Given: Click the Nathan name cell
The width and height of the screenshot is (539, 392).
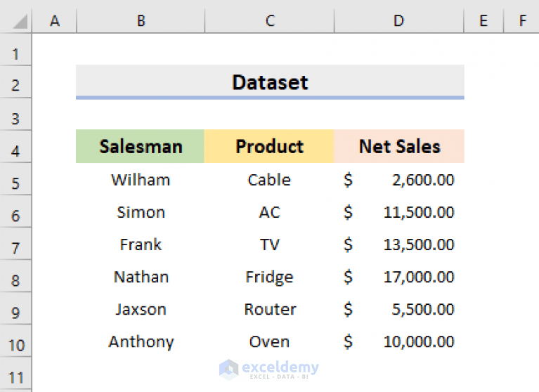Looking at the screenshot, I should [x=141, y=276].
